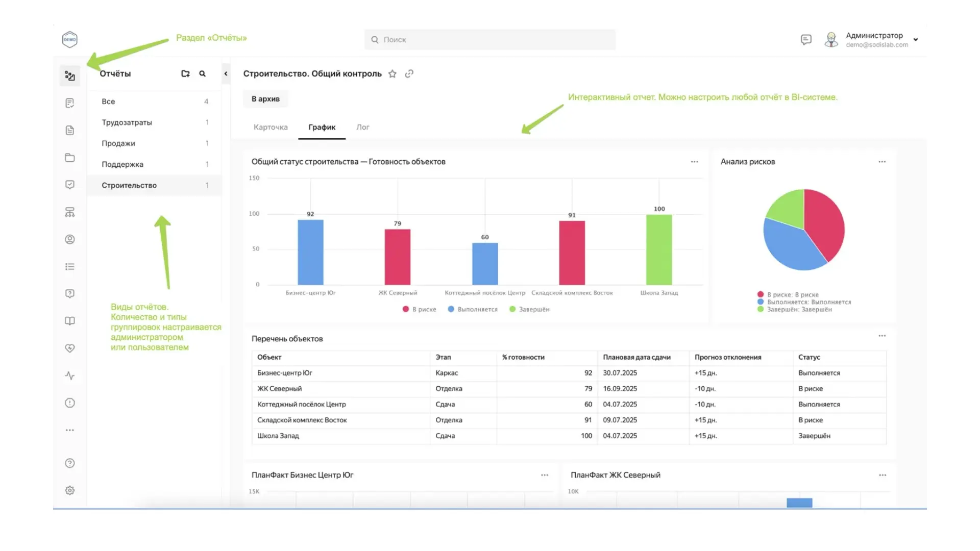Screen dimensions: 980x551
Task: Switch to the Карточка tab
Action: click(x=271, y=127)
